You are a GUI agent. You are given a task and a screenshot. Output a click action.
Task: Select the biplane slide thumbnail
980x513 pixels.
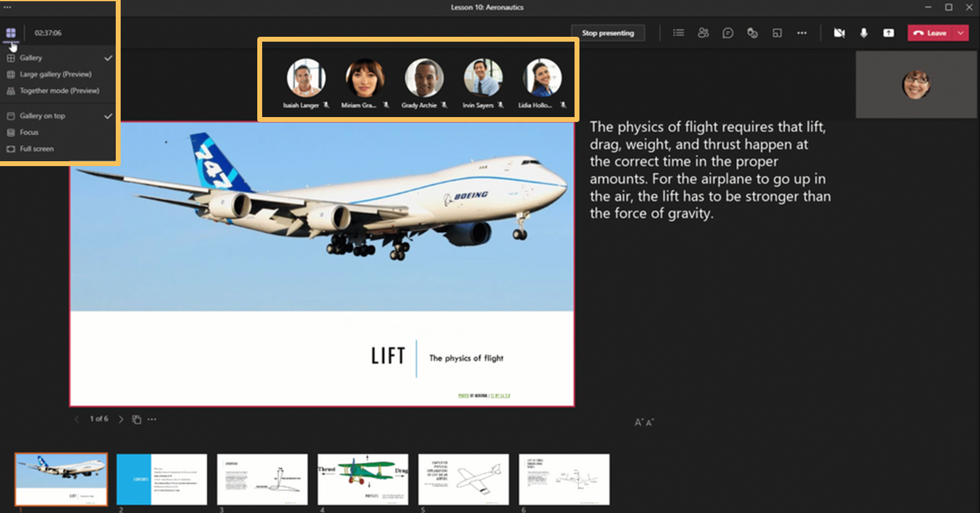[363, 479]
